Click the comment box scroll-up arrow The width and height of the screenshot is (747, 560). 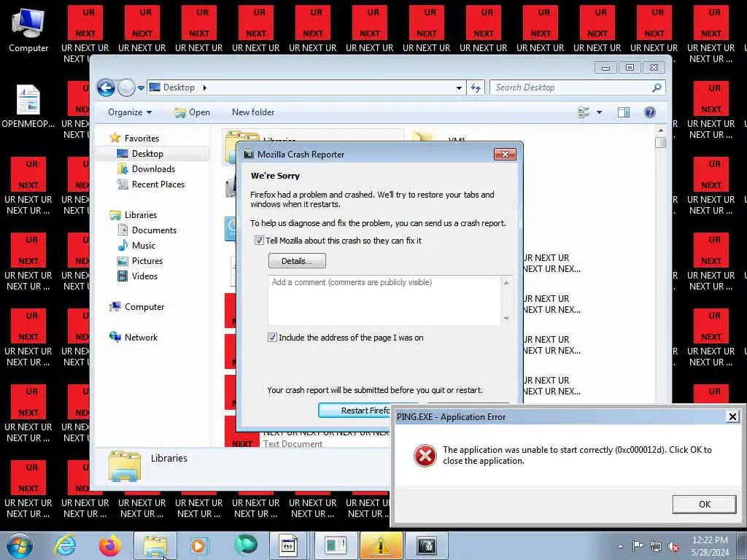click(x=506, y=283)
